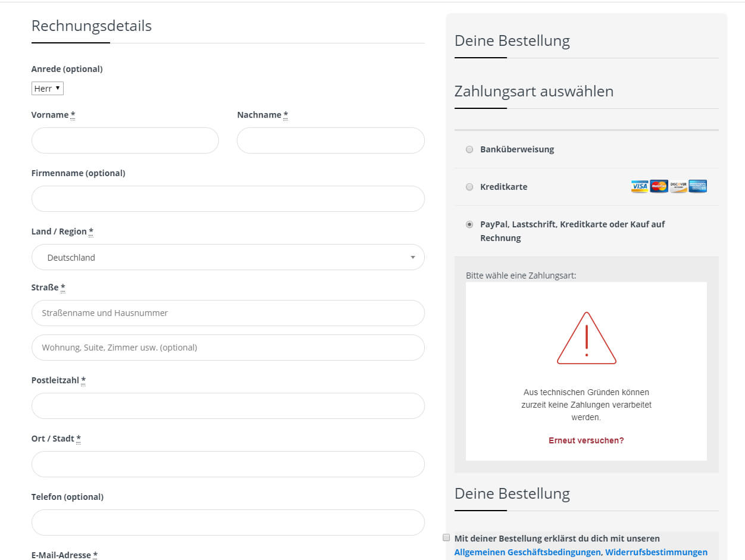Click the Firmenname text field
The width and height of the screenshot is (745, 560).
pos(228,199)
